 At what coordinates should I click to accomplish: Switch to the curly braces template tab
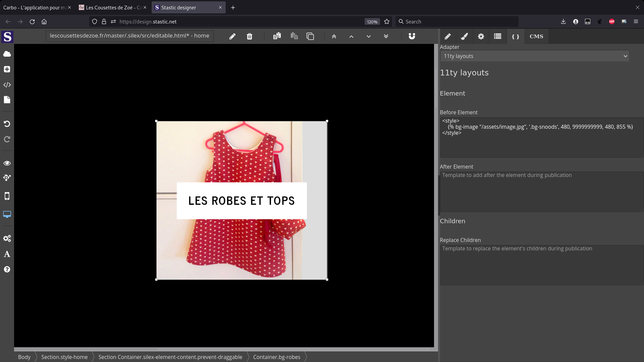pyautogui.click(x=516, y=36)
